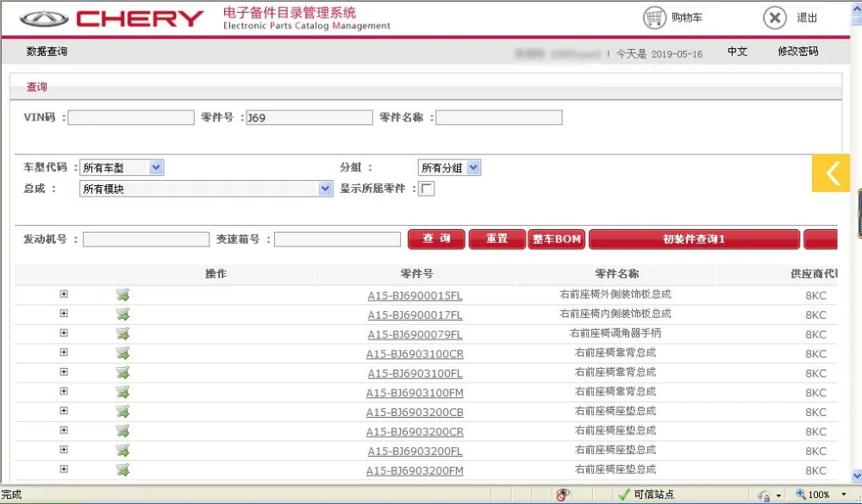This screenshot has width=862, height=504.
Task: Click the page scrollbar down arrow
Action: click(x=857, y=476)
